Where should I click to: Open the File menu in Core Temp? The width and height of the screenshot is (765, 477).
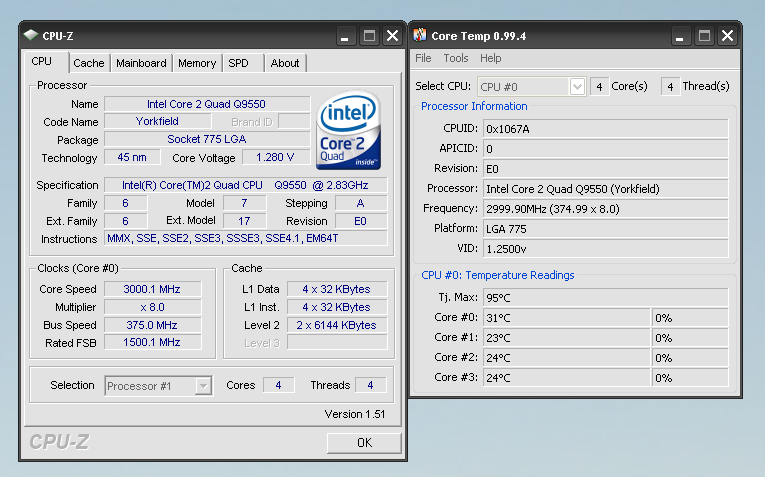423,58
